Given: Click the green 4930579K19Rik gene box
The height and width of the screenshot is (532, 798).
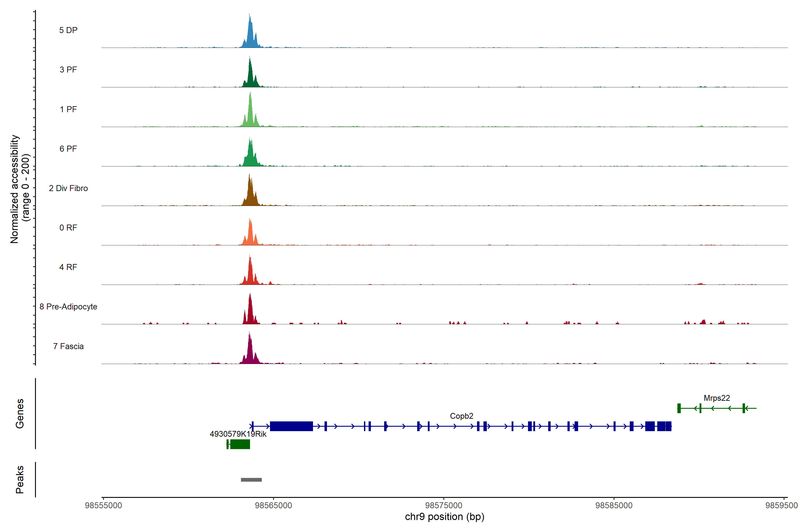Looking at the screenshot, I should [240, 444].
